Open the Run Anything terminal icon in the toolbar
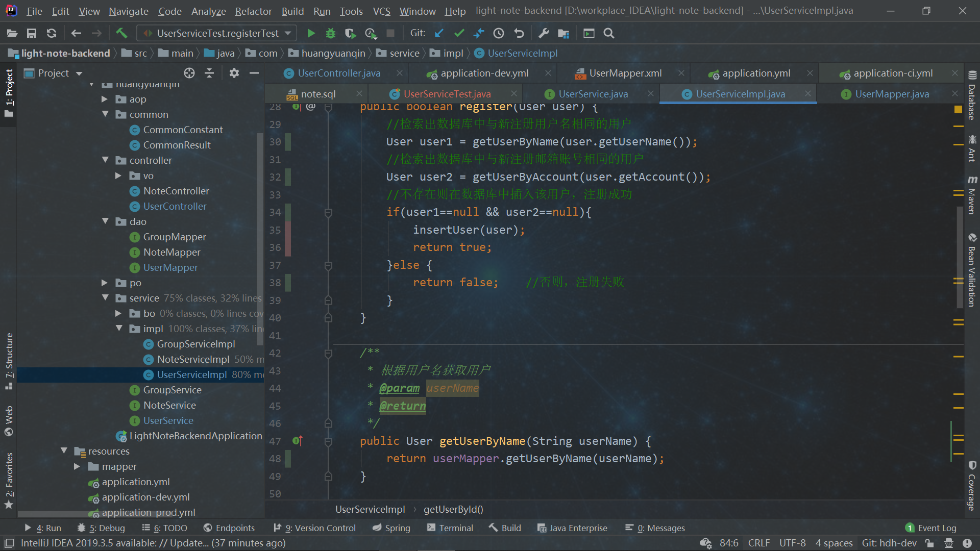Image resolution: width=980 pixels, height=551 pixels. point(589,33)
